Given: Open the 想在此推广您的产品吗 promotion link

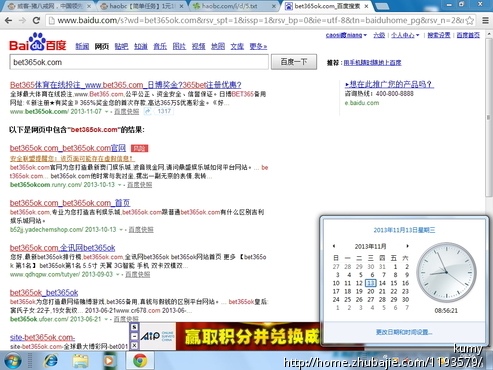Looking at the screenshot, I should (389, 84).
